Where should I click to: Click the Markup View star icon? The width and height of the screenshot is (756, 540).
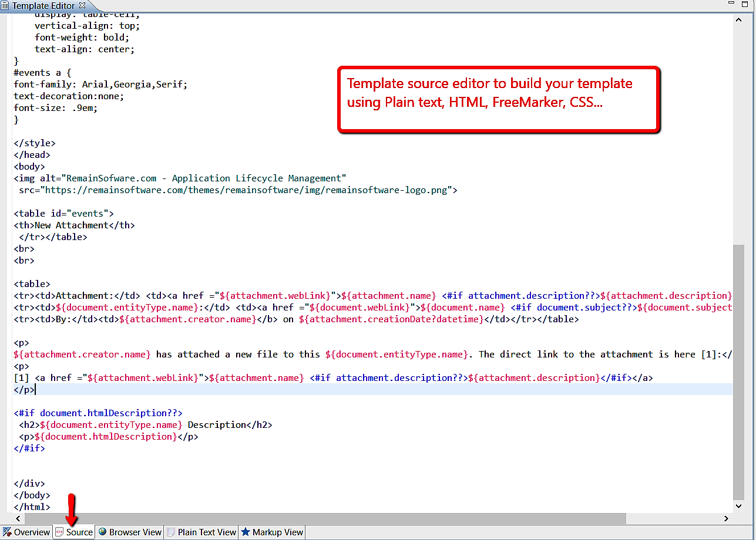(x=246, y=532)
